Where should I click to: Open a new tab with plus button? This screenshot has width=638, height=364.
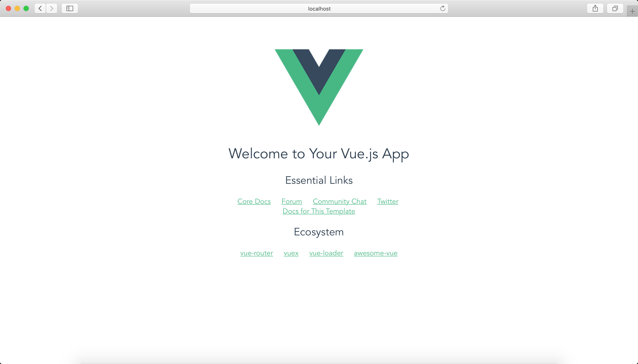(632, 11)
